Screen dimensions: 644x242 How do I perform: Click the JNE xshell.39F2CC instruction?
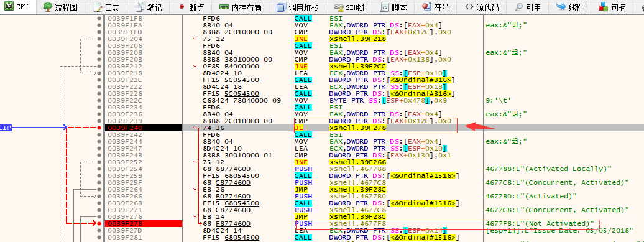point(340,66)
